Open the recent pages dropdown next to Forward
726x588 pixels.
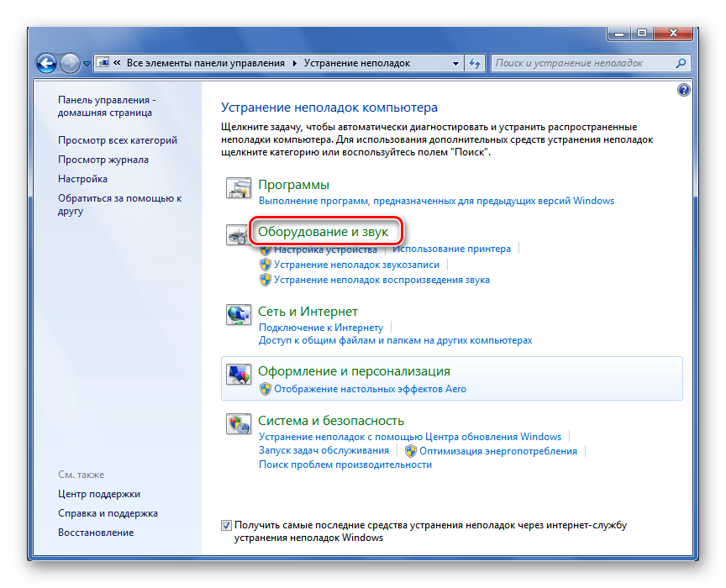tap(87, 63)
